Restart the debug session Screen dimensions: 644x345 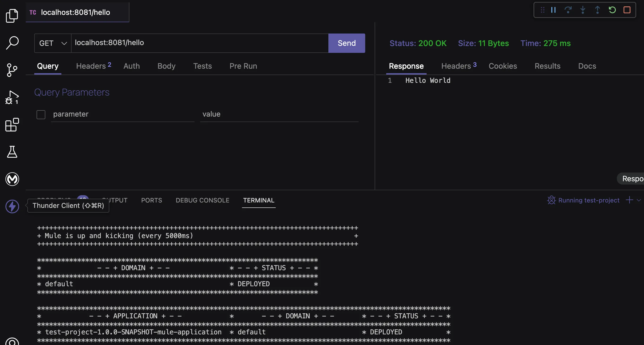click(x=612, y=10)
